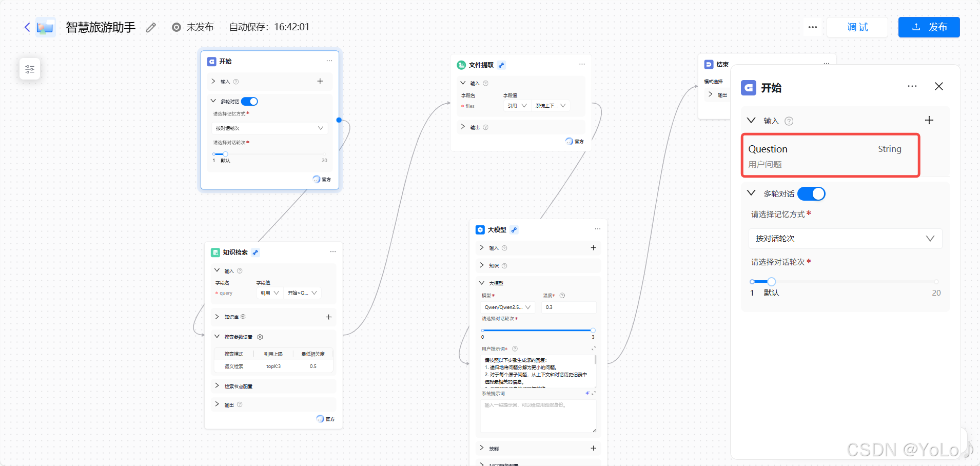Click the 发布 publish button
The height and width of the screenshot is (466, 980).
929,27
